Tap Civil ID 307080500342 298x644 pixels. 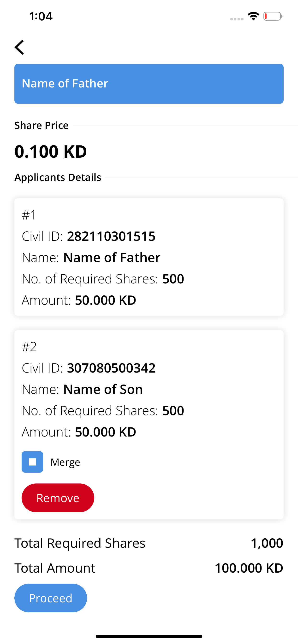(x=111, y=368)
